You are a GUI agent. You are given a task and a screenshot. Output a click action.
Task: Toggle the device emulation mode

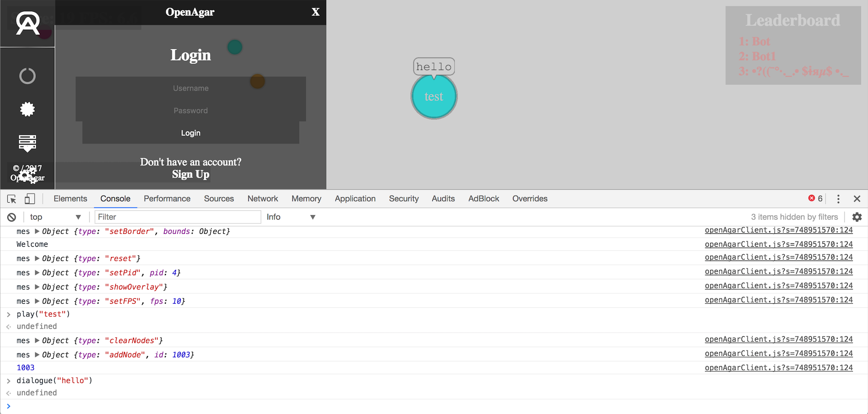pos(29,199)
